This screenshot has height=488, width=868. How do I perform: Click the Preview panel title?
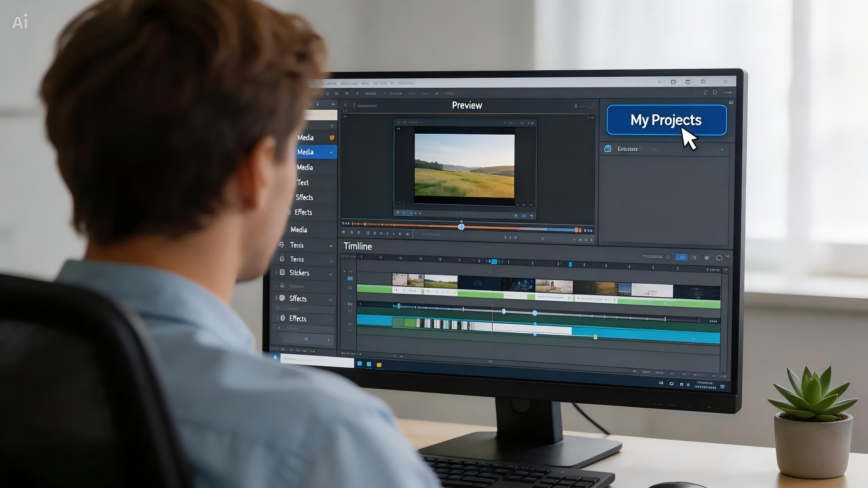pos(467,105)
